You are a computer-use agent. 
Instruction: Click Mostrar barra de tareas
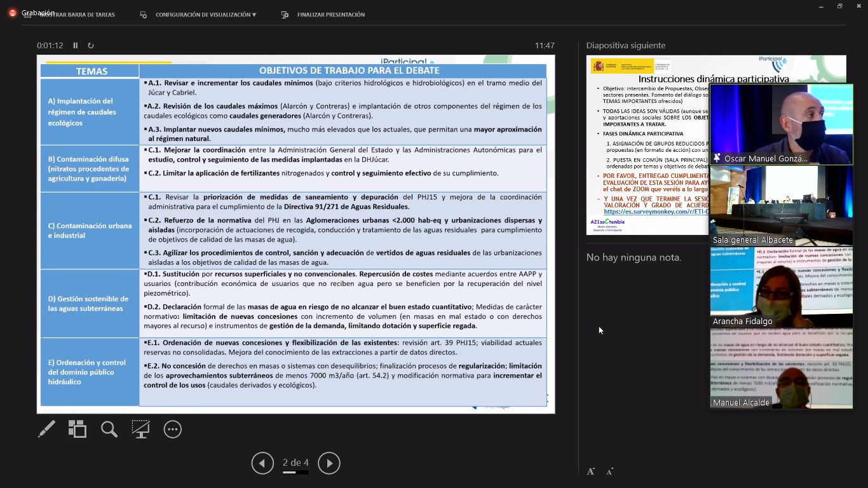point(78,15)
